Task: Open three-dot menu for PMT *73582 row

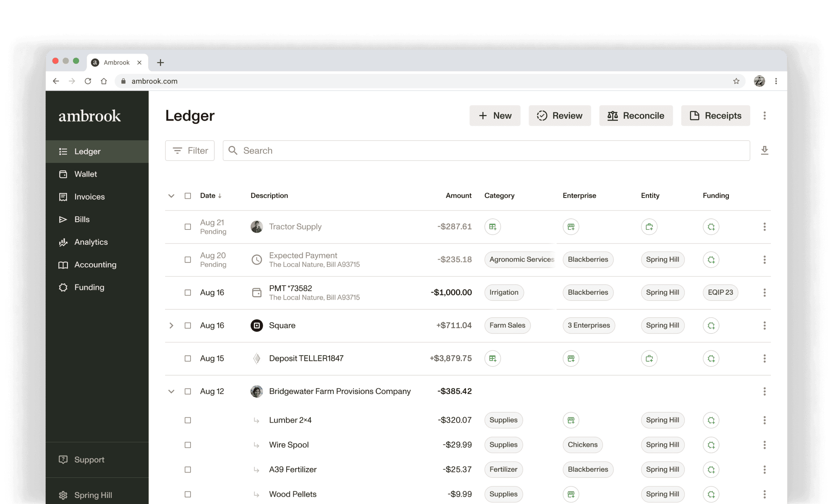Action: 764,293
